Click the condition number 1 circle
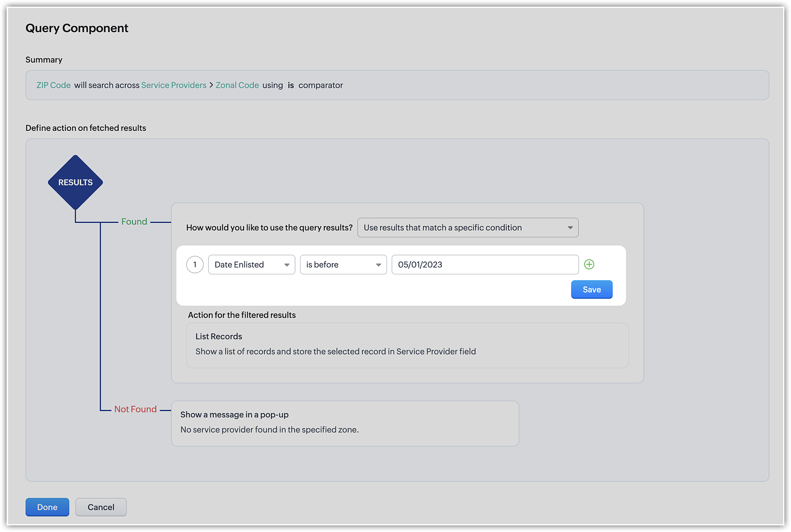This screenshot has width=791, height=532. click(195, 264)
